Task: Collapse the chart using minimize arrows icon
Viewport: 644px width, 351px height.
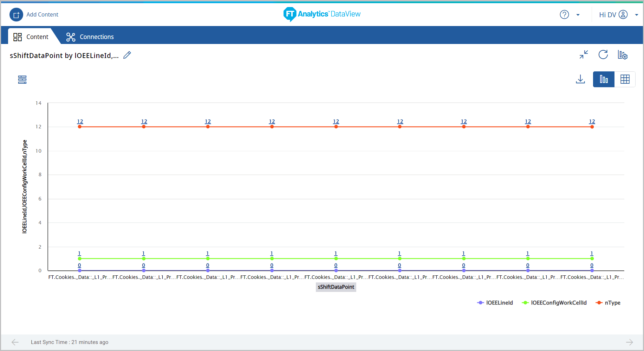Action: [584, 55]
